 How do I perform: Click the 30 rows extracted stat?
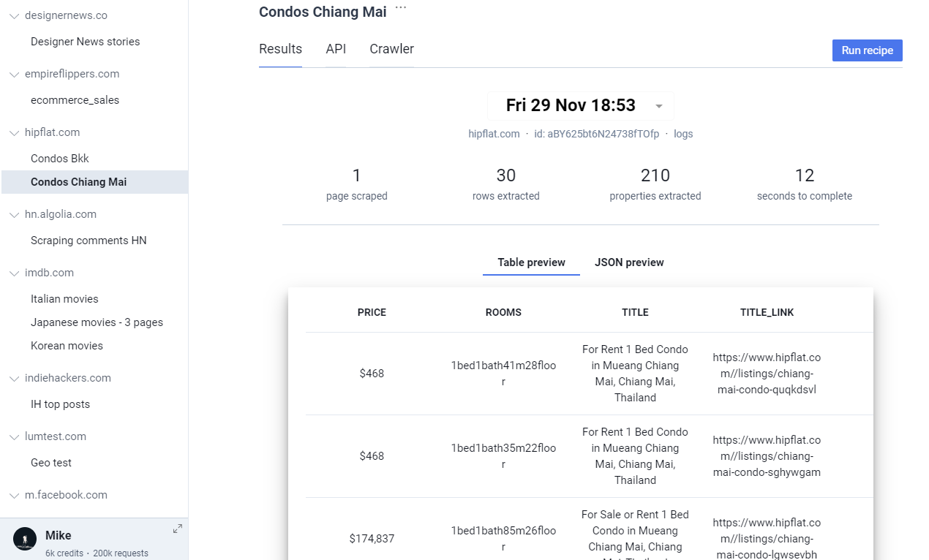point(506,184)
